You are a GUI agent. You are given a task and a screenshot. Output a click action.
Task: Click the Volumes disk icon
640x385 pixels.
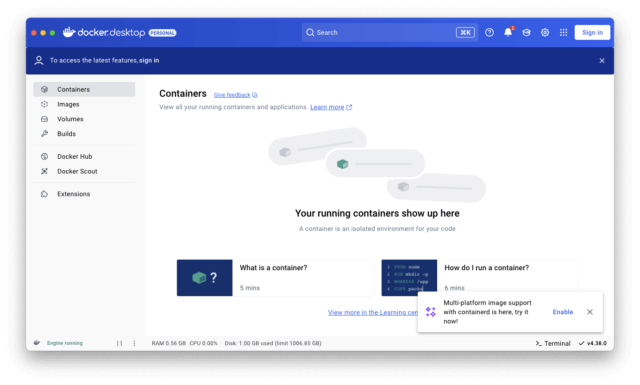44,119
